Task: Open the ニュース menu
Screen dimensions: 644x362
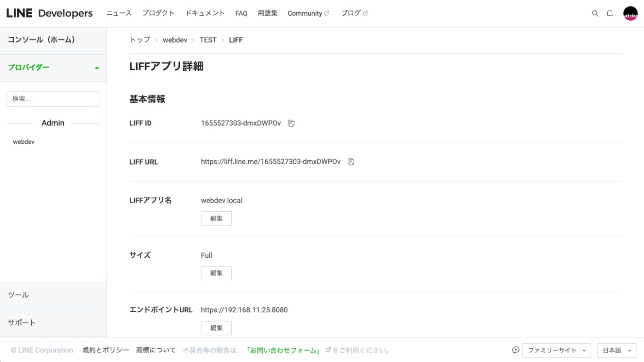Action: 119,13
